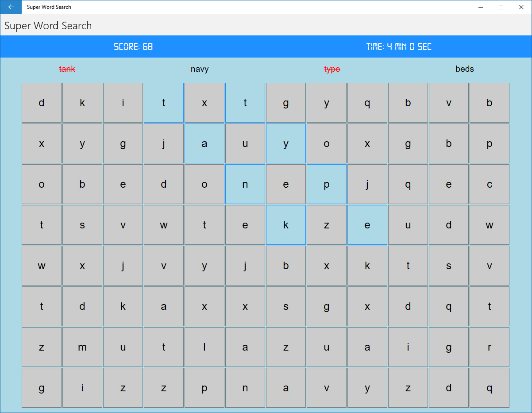Select the 'g' tile in bottom-left grid corner
Screen dimensions: 532x413
(42, 388)
